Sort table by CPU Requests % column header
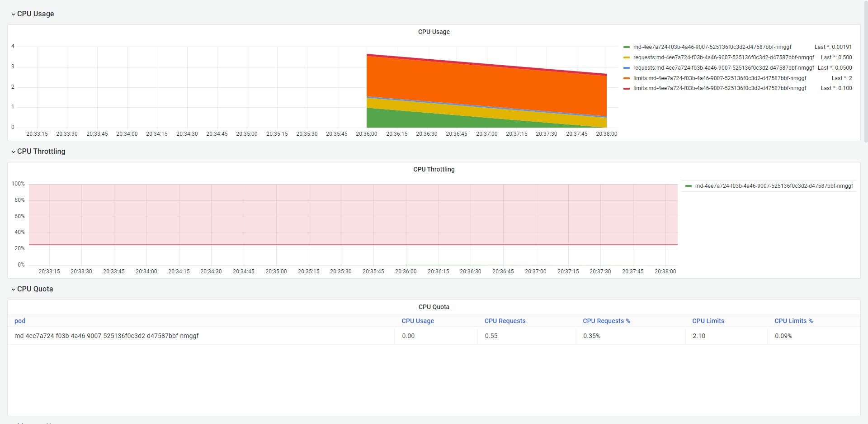This screenshot has width=868, height=424. click(x=606, y=321)
